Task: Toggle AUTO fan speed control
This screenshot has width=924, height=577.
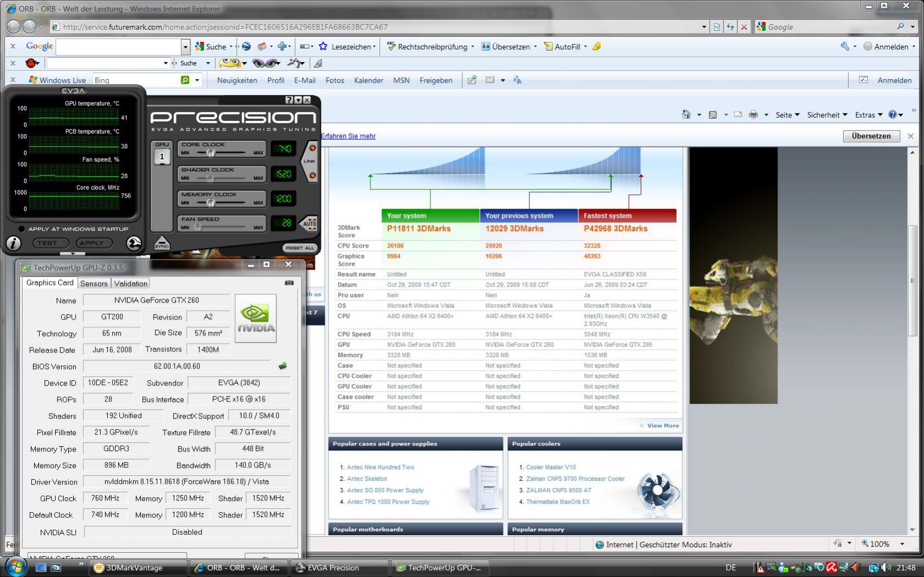Action: click(309, 223)
